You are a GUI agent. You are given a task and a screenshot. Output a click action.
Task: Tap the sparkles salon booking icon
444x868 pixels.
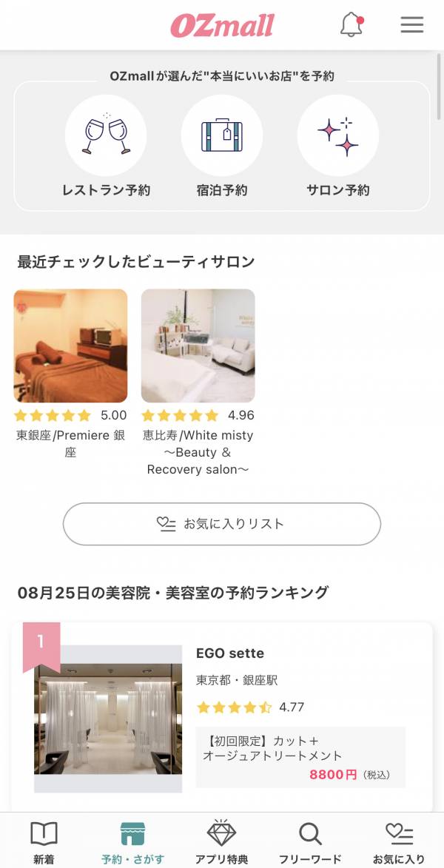[338, 135]
